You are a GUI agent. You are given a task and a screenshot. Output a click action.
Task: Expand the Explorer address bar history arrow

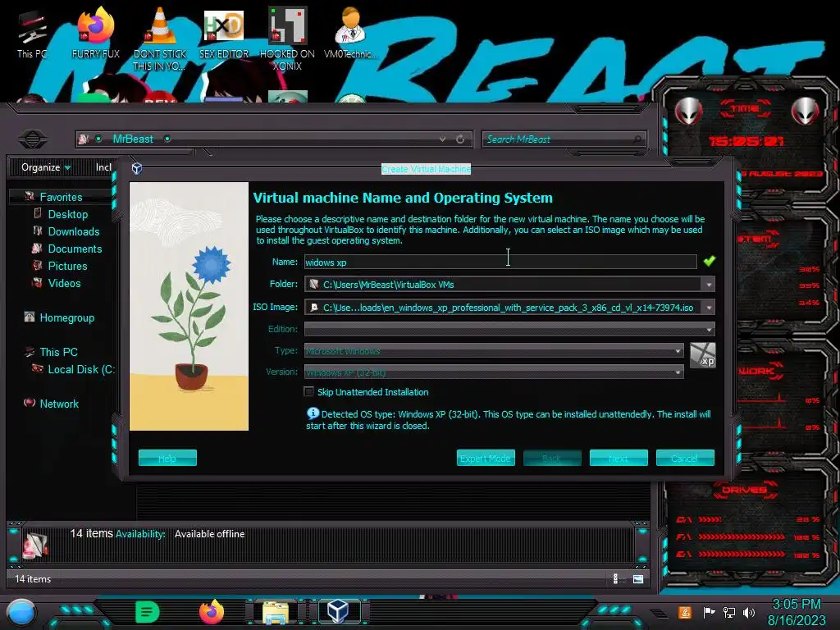pos(442,139)
